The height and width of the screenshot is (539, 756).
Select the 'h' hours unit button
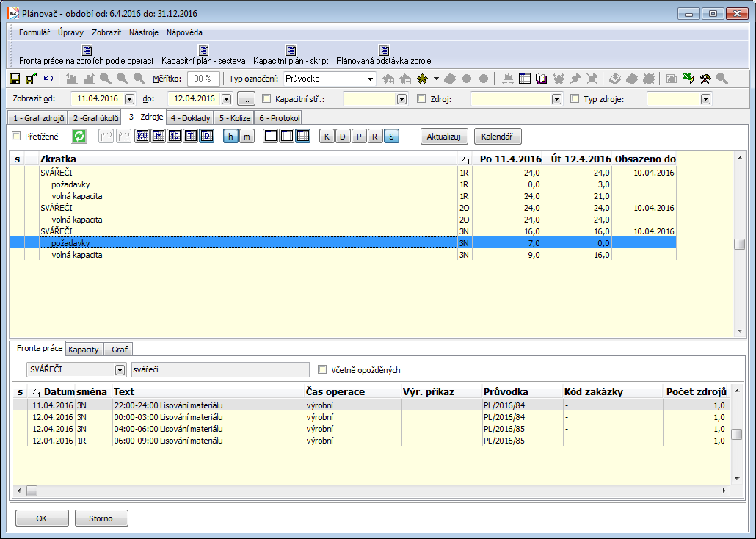click(x=230, y=136)
